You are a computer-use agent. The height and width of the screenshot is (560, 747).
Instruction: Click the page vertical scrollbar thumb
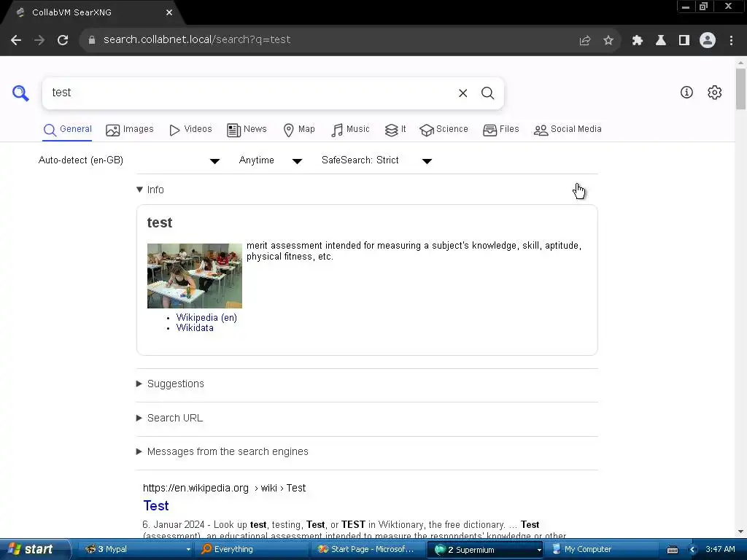(740, 89)
